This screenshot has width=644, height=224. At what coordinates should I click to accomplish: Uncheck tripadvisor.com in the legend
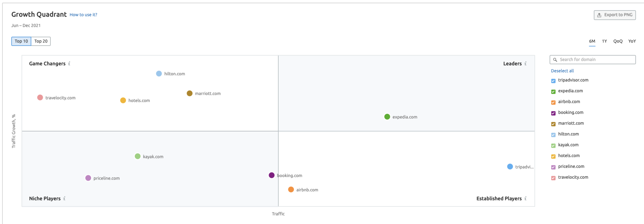[553, 81]
